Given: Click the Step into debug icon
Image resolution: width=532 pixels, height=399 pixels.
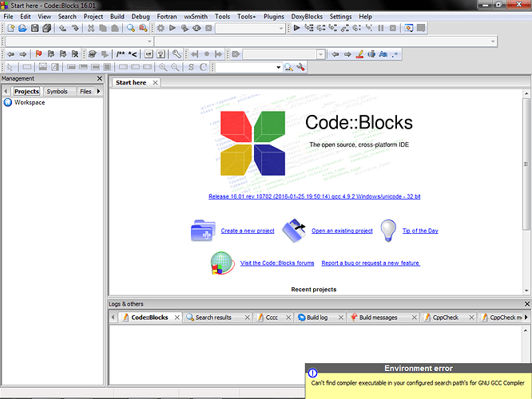Looking at the screenshot, I should click(333, 28).
